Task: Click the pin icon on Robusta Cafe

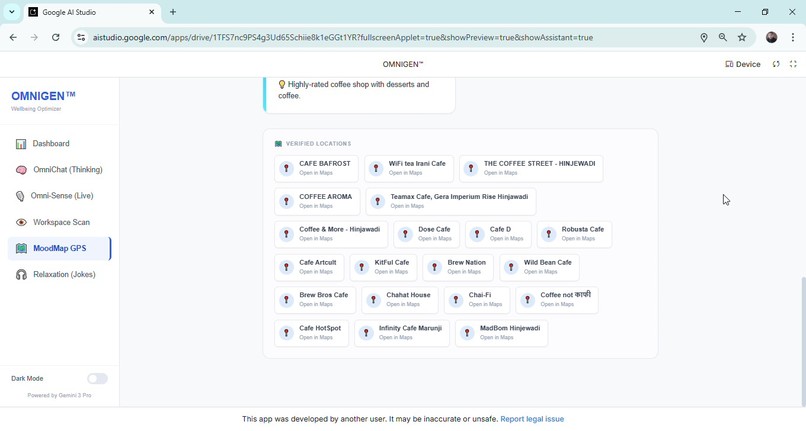Action: pyautogui.click(x=548, y=234)
